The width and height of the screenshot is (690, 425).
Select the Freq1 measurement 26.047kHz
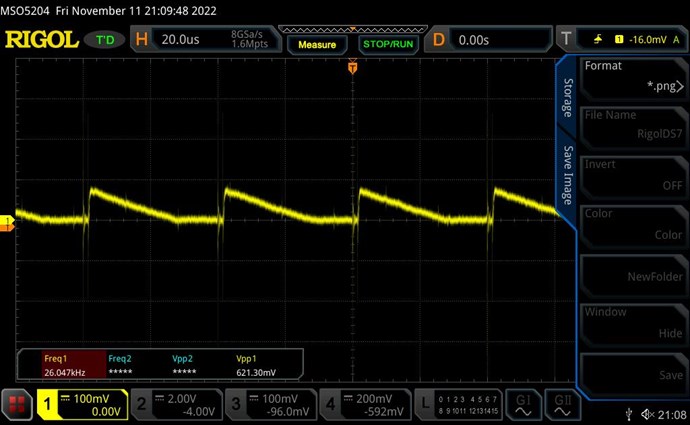tap(74, 365)
